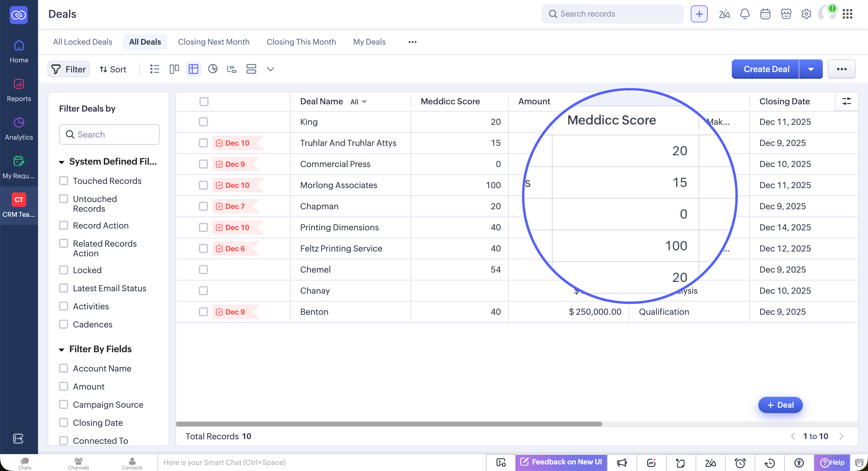868x471 pixels.
Task: Collapse System Defined Filters section
Action: point(62,162)
